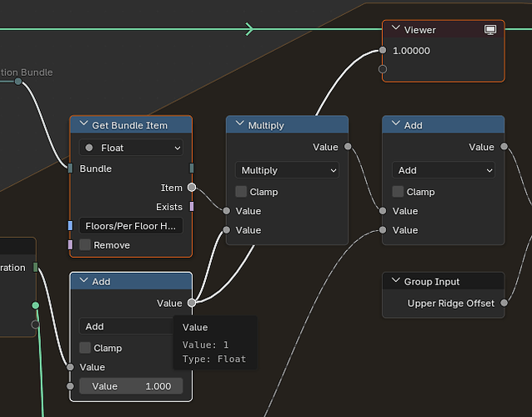
Task: Open the Multiply operation dropdown
Action: click(x=287, y=170)
